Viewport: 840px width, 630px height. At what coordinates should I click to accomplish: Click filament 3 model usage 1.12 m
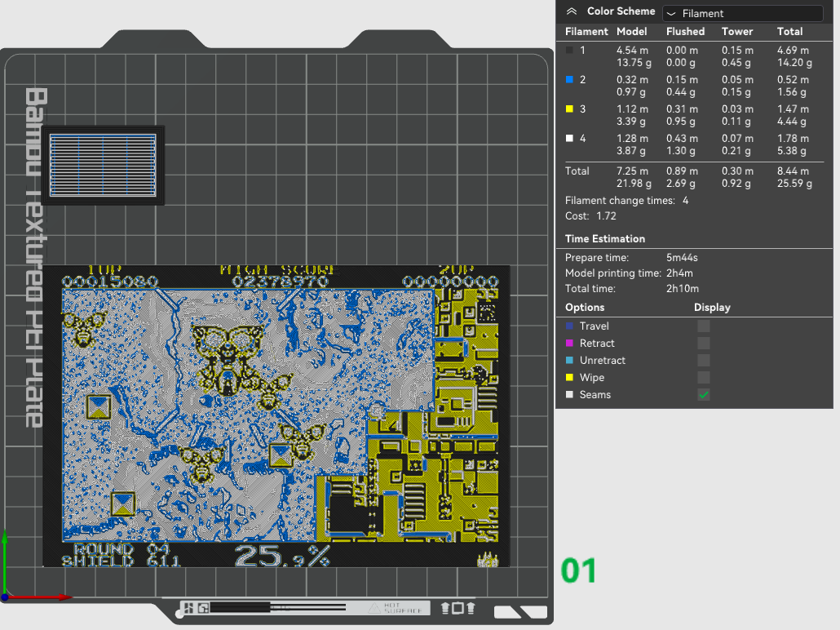632,109
